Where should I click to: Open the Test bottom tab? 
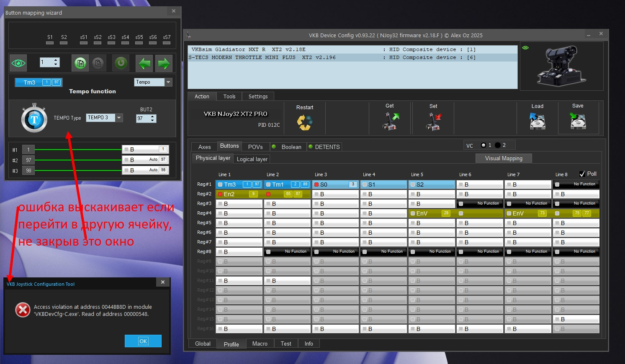point(286,343)
